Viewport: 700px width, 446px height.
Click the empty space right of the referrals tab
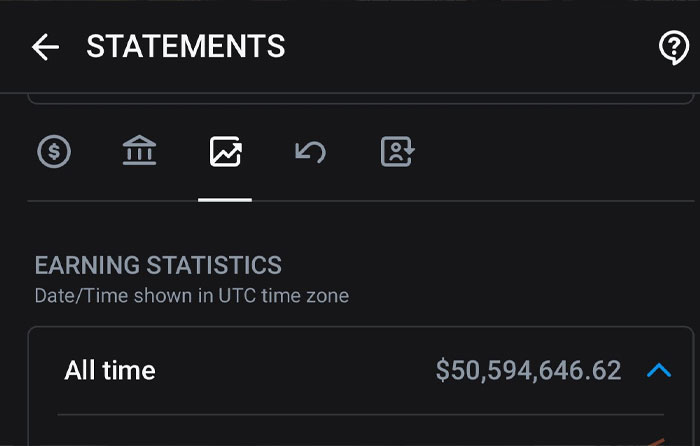550,152
